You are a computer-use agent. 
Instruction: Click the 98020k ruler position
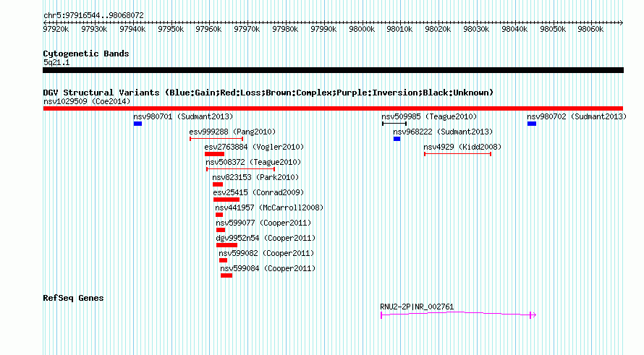pyautogui.click(x=437, y=29)
